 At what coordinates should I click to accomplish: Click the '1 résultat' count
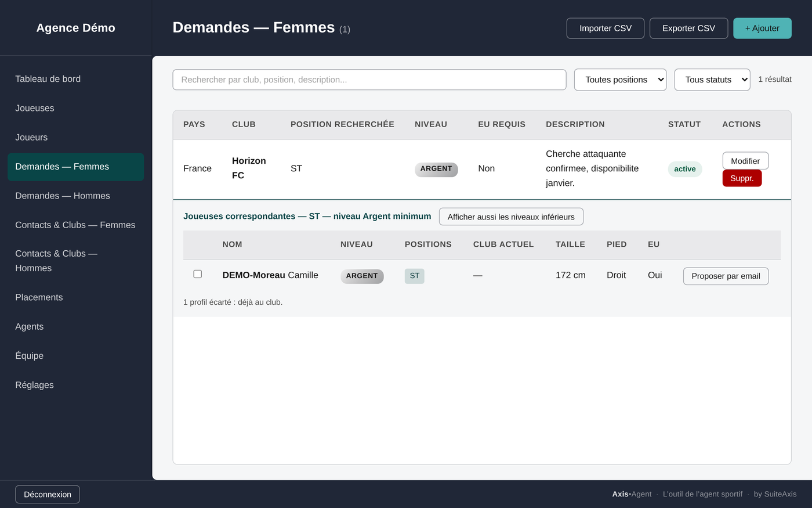[775, 79]
